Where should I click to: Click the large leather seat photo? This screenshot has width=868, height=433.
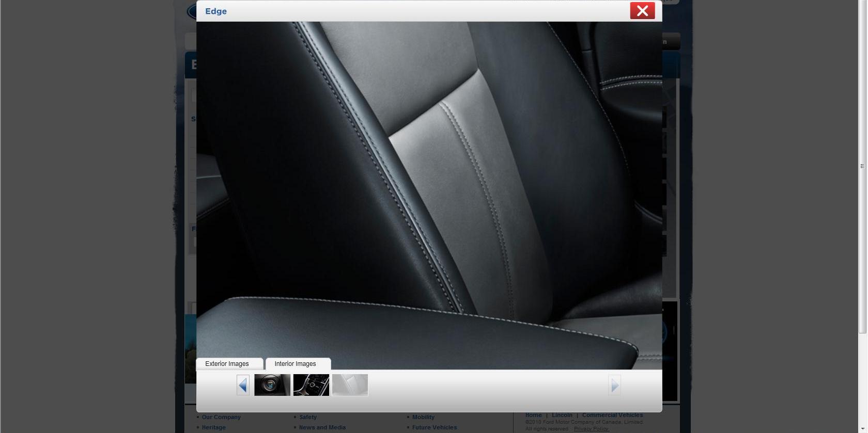pyautogui.click(x=429, y=191)
